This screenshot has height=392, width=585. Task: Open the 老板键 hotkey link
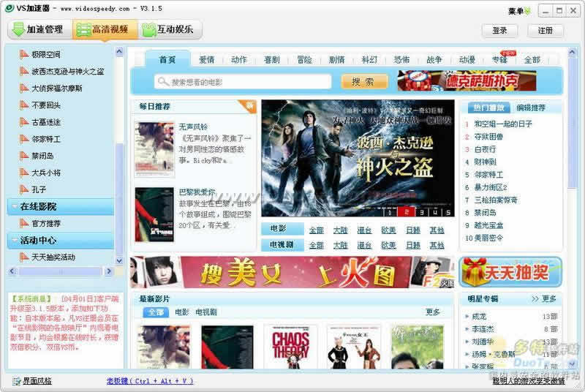150,381
